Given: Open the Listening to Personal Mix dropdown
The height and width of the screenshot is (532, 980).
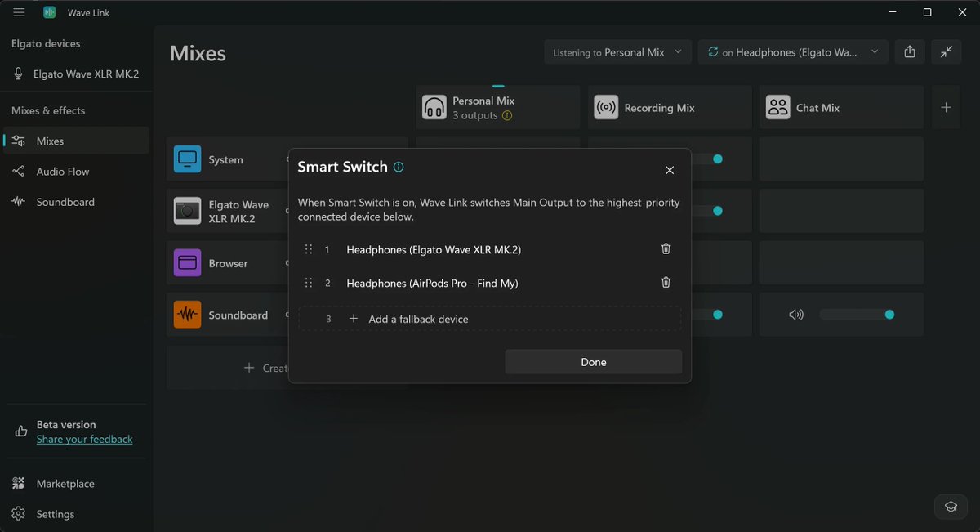Looking at the screenshot, I should 618,52.
